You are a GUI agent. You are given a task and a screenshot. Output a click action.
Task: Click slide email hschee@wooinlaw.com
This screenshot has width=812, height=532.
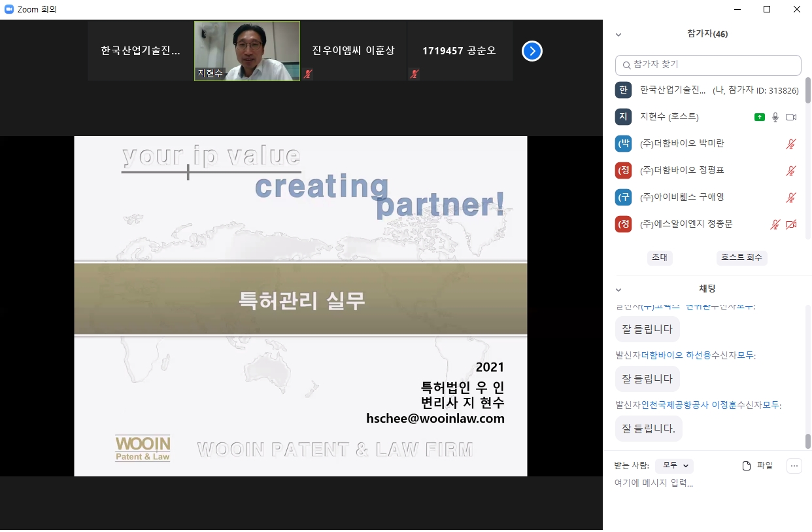[435, 419]
